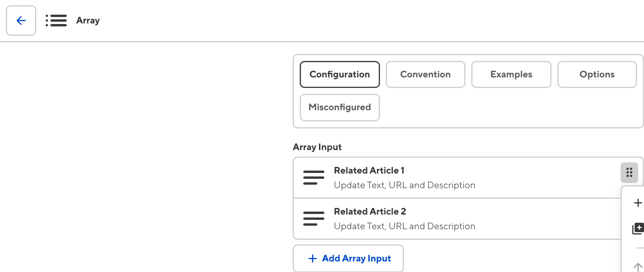Click the back arrow to return
644x272 pixels.
coord(20,21)
